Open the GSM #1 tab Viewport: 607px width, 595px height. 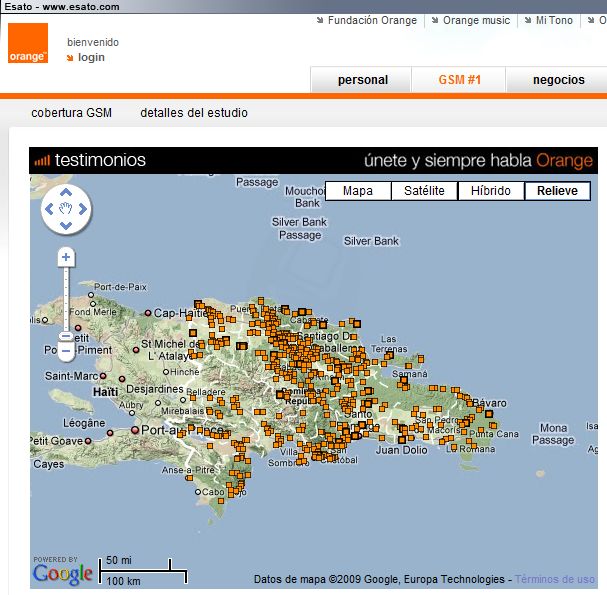point(460,80)
